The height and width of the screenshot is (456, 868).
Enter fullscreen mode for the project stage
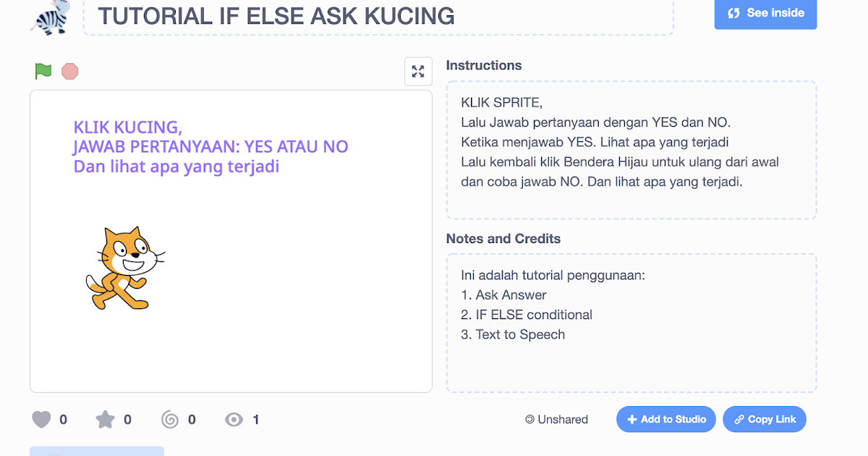418,71
